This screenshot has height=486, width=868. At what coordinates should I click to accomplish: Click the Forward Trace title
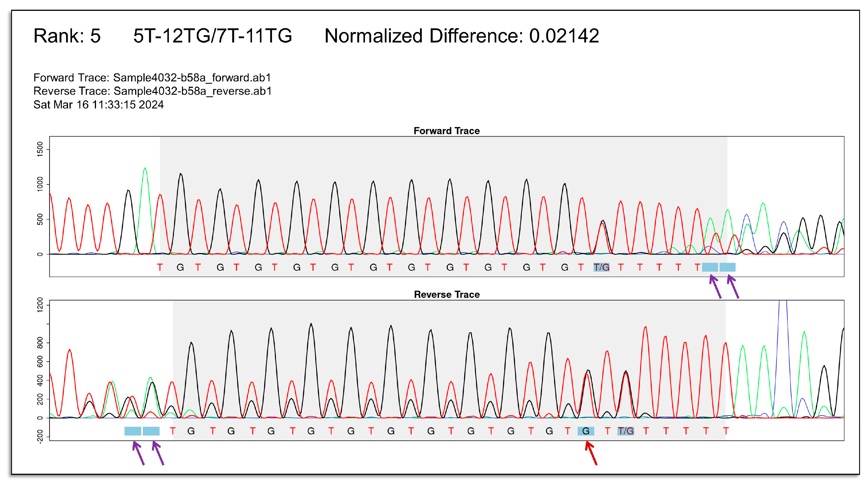click(x=447, y=131)
